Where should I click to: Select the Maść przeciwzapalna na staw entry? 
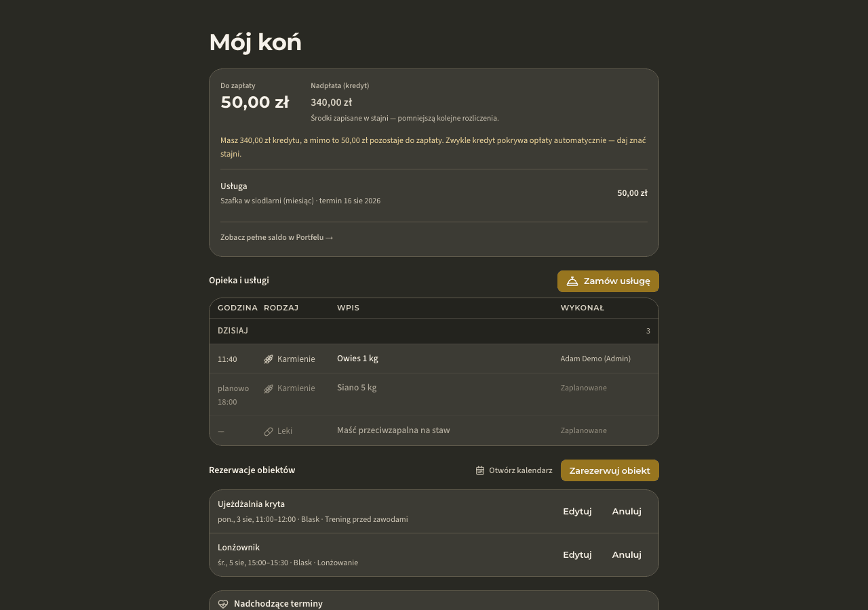click(393, 430)
